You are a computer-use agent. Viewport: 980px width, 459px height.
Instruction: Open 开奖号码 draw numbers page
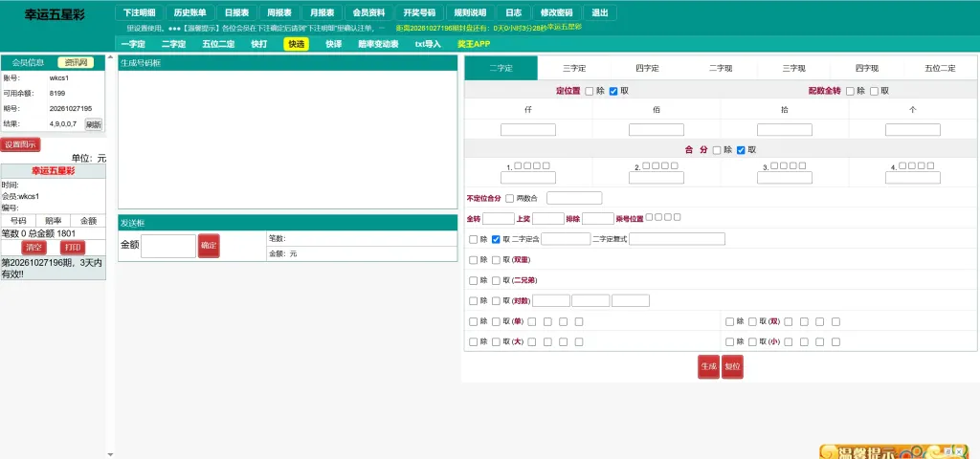[x=419, y=12]
